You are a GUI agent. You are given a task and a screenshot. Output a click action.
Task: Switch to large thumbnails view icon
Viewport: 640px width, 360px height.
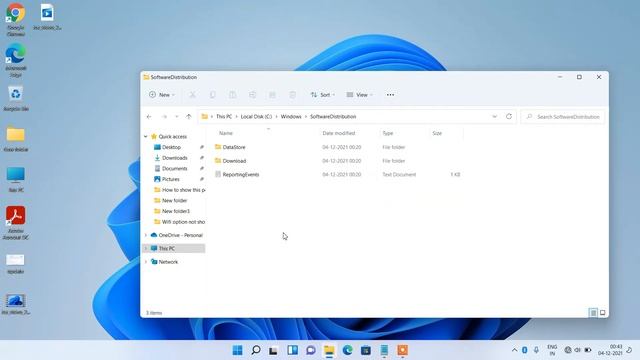(x=602, y=313)
